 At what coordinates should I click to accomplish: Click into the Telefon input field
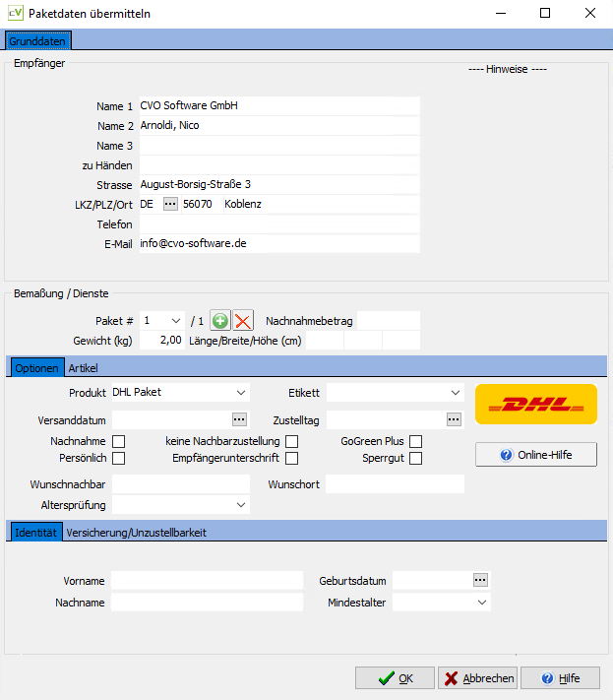tap(279, 224)
